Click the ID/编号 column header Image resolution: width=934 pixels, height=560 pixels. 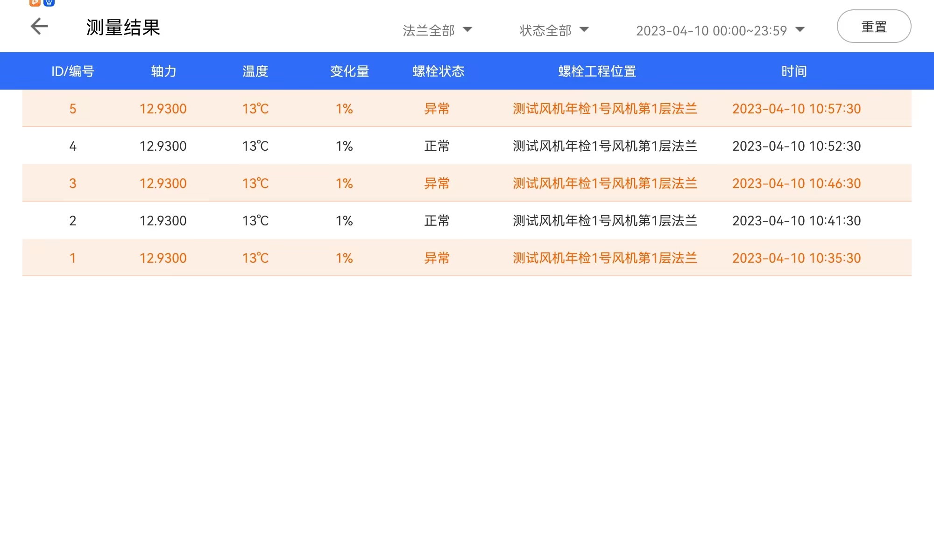73,71
